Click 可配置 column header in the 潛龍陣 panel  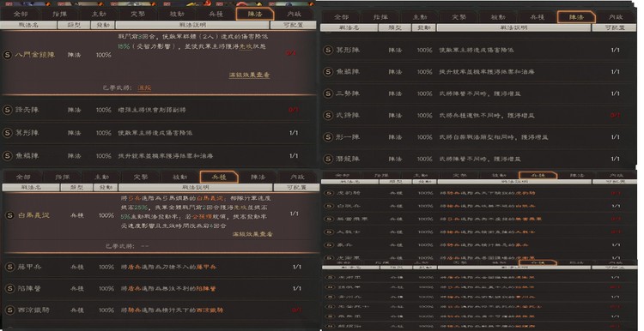pyautogui.click(x=615, y=28)
